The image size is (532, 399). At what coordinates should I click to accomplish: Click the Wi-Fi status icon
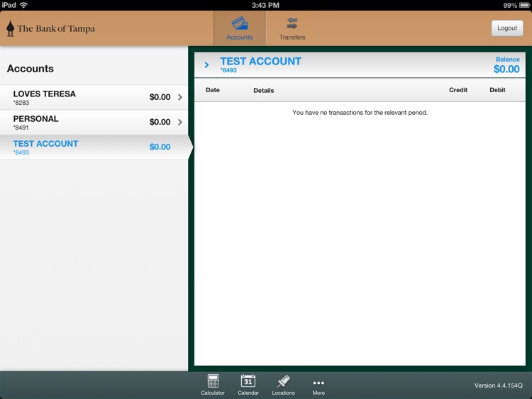23,5
